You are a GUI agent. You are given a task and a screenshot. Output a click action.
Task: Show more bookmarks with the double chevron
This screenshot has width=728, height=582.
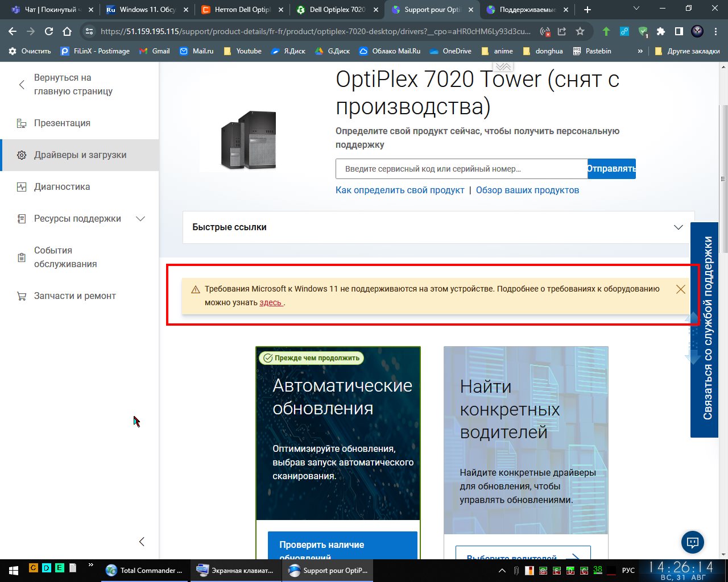(640, 51)
